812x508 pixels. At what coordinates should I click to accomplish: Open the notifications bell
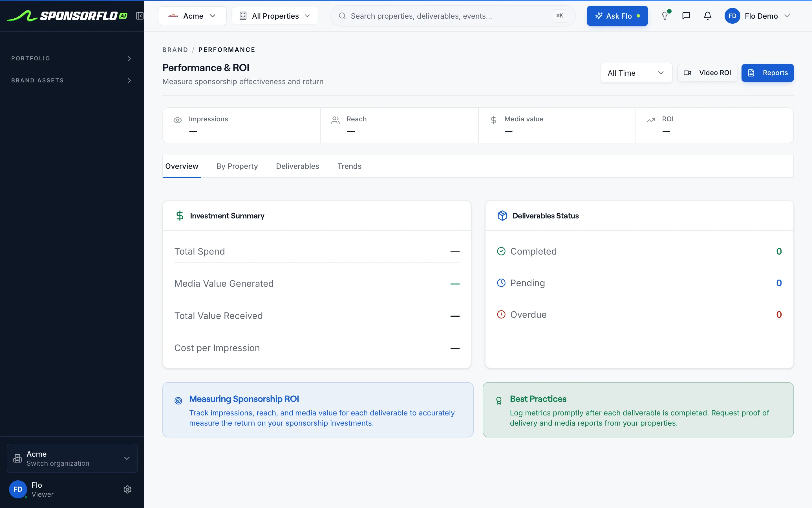coord(708,16)
